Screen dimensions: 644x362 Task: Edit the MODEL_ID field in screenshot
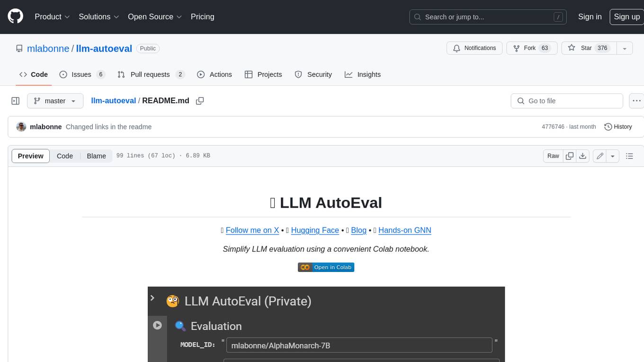click(x=359, y=345)
